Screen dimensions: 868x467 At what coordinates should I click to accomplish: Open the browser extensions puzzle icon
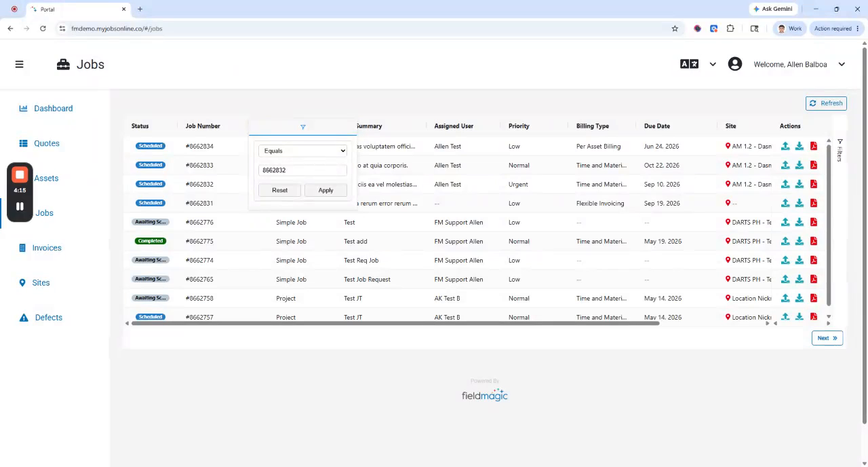tap(730, 29)
